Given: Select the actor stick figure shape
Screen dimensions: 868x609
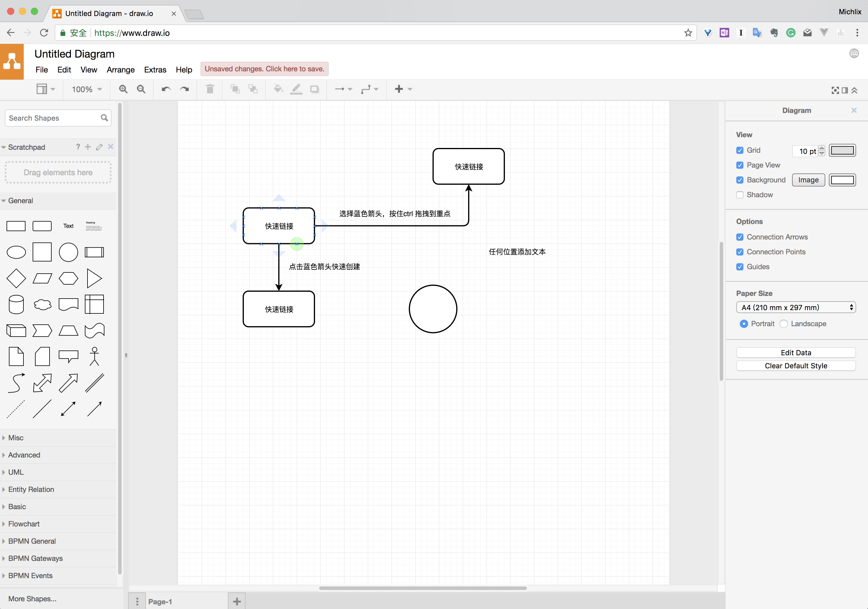Looking at the screenshot, I should 94,357.
